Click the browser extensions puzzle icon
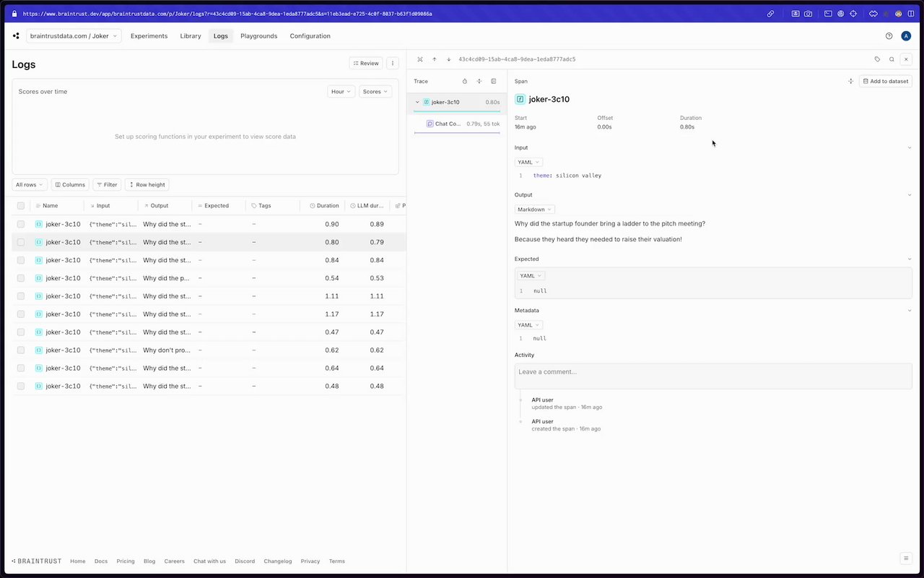The width and height of the screenshot is (924, 578). tap(873, 14)
